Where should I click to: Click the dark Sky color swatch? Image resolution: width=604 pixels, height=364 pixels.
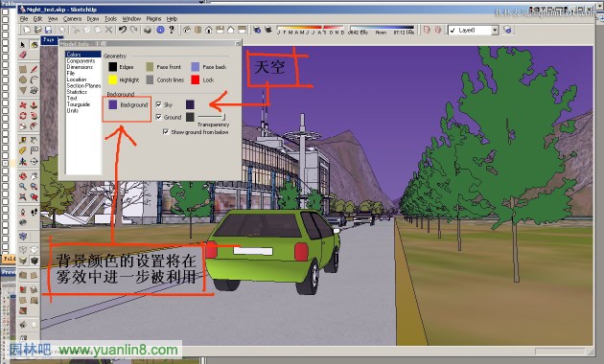[x=190, y=104]
